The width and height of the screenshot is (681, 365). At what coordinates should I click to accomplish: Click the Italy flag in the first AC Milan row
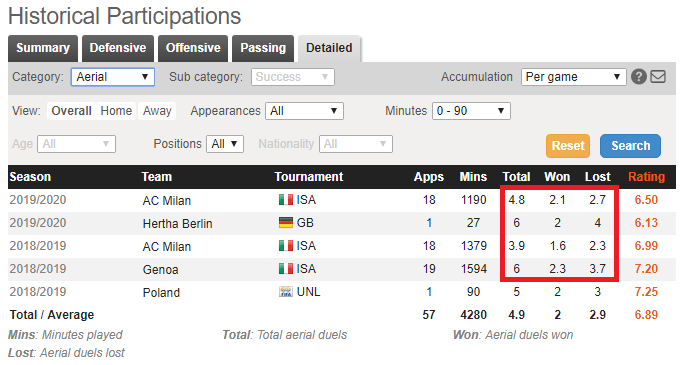point(286,200)
